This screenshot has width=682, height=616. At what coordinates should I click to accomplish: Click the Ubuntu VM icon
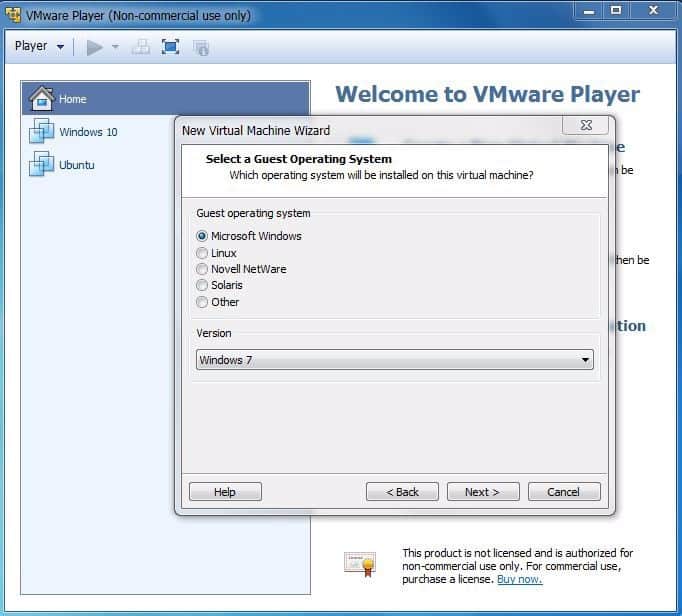[42, 164]
